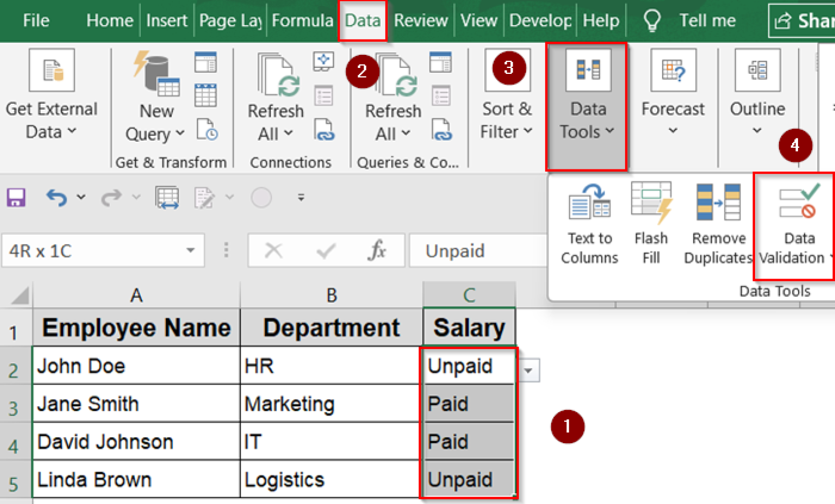Switch to the Review tab

pos(421,21)
